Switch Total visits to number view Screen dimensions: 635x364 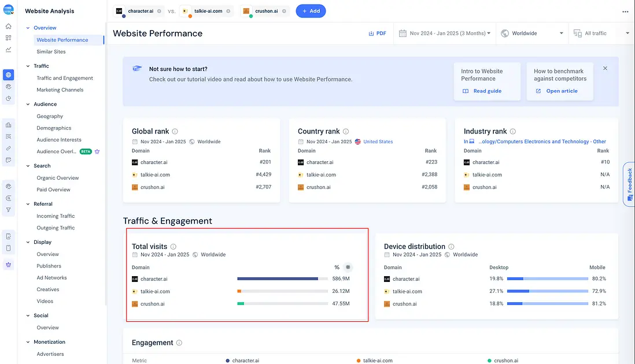(348, 268)
